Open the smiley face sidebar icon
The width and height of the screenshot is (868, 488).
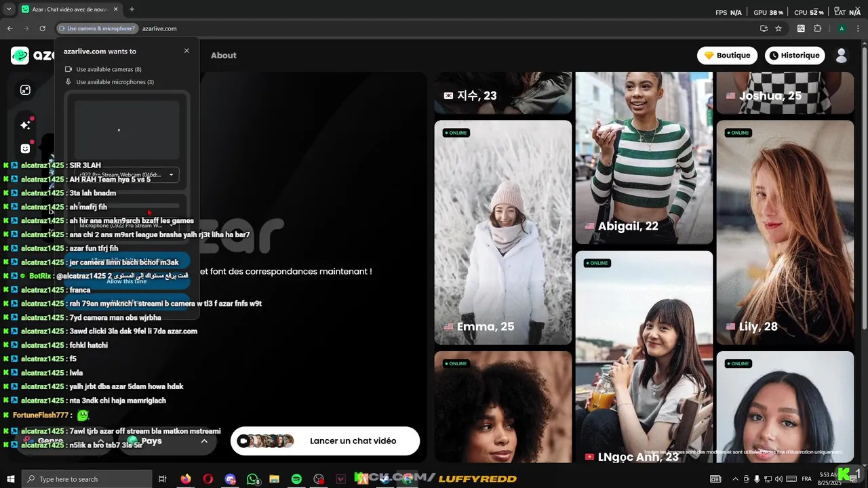tap(25, 148)
